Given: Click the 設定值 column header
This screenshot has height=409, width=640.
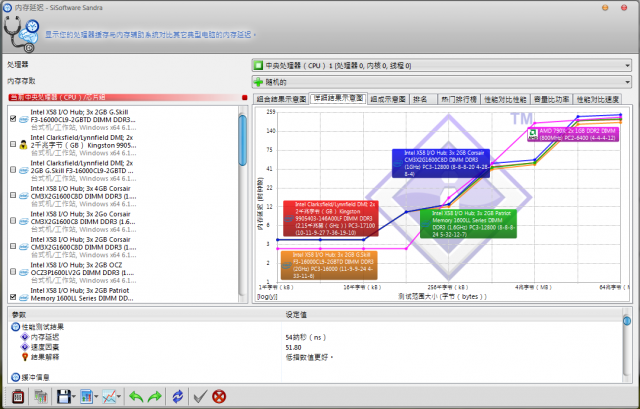Looking at the screenshot, I should [296, 315].
